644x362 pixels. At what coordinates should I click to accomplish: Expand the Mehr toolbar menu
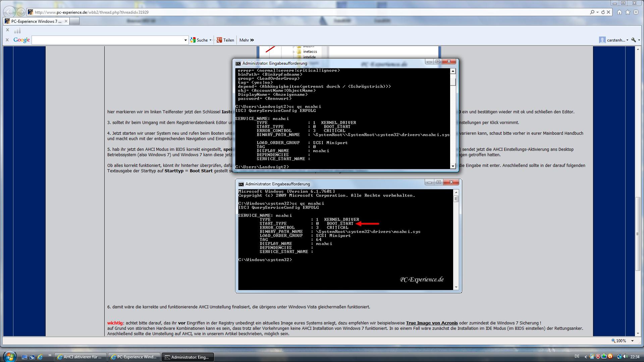247,40
